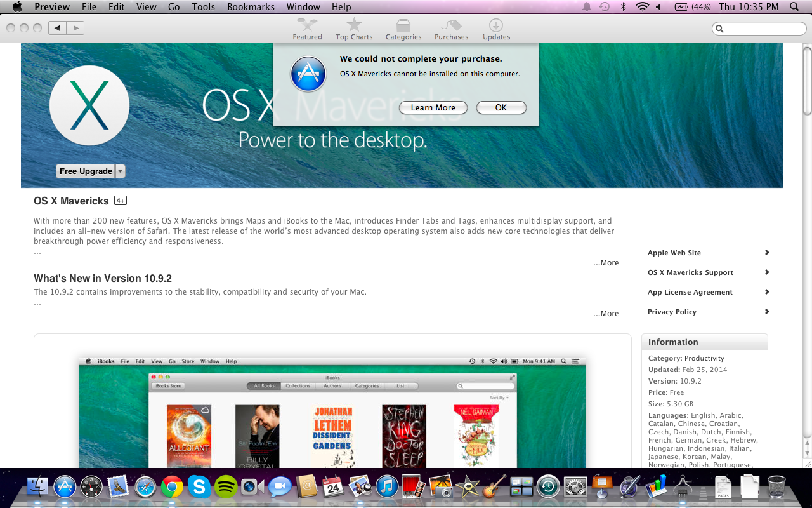Click "Updated: Feb 25, 2014" in Information
The width and height of the screenshot is (812, 508).
[x=688, y=370]
